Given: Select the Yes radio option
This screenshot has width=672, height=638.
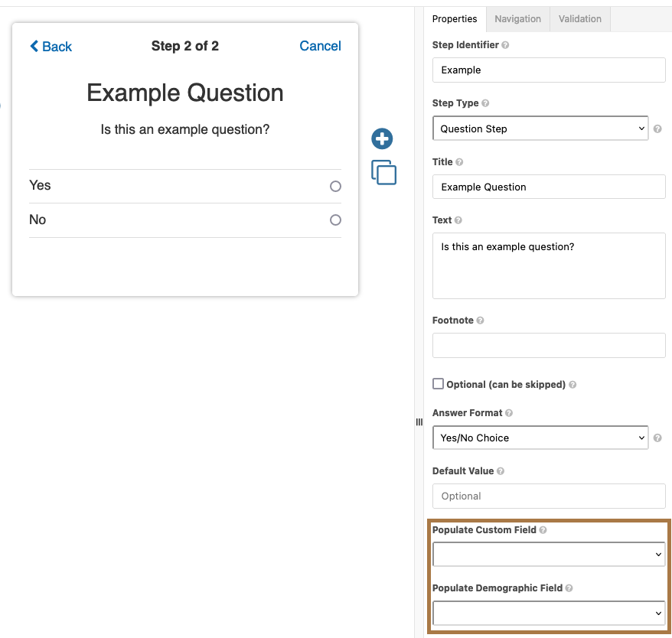Looking at the screenshot, I should click(x=335, y=187).
